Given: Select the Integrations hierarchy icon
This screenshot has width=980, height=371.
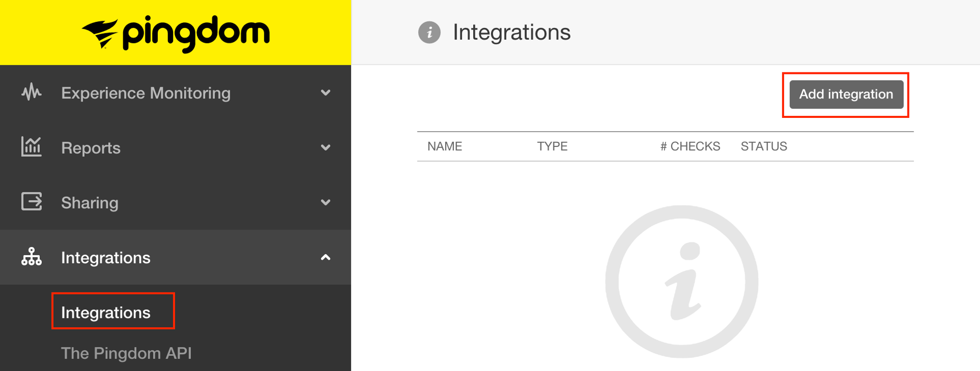Looking at the screenshot, I should [31, 257].
